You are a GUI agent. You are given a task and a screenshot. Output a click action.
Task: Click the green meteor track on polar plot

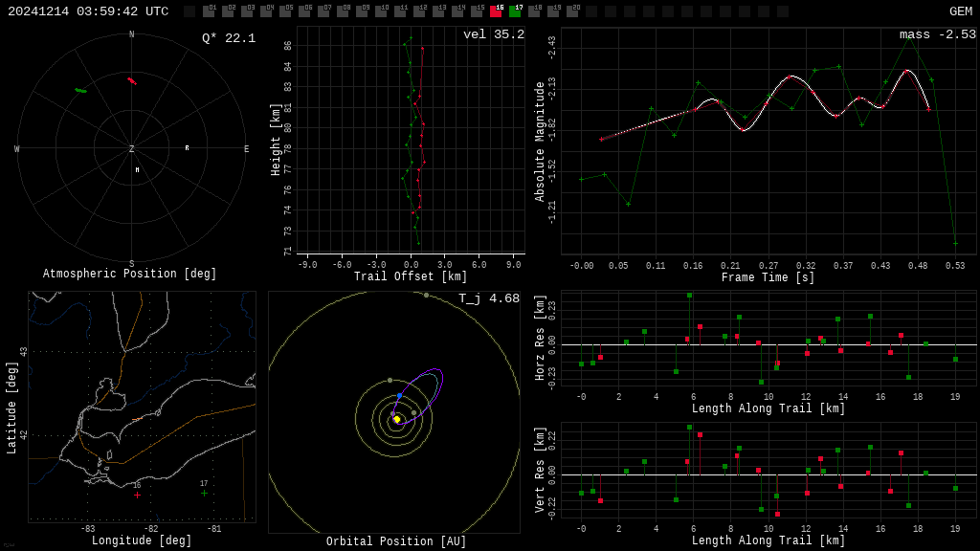coord(81,91)
